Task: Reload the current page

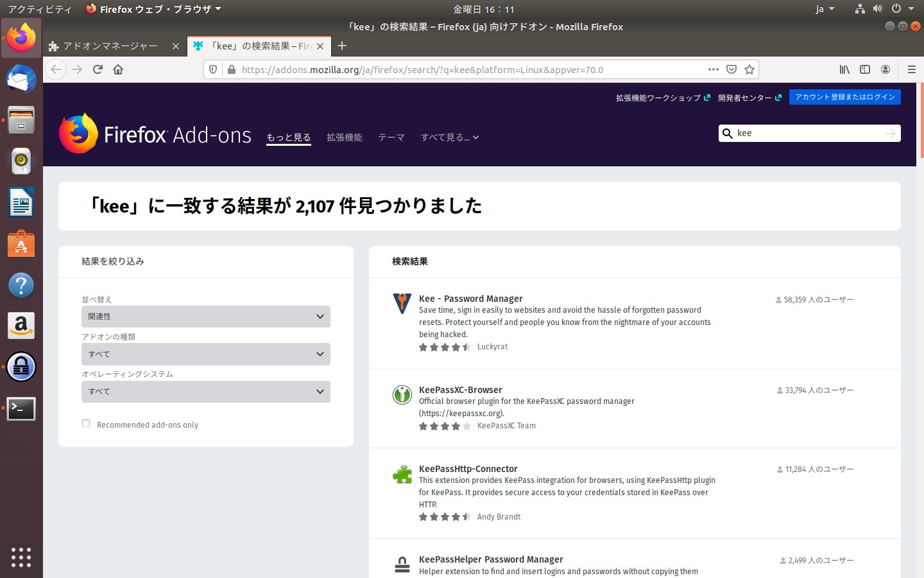Action: tap(98, 69)
